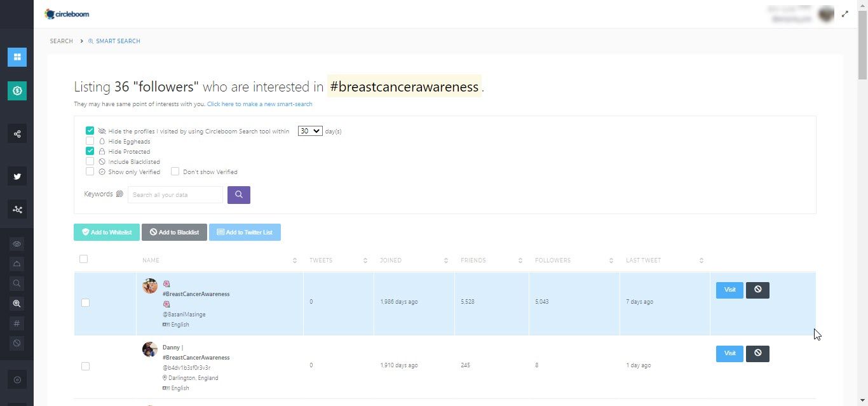The height and width of the screenshot is (406, 868).
Task: Click the network nodes sidebar icon
Action: pyautogui.click(x=17, y=210)
